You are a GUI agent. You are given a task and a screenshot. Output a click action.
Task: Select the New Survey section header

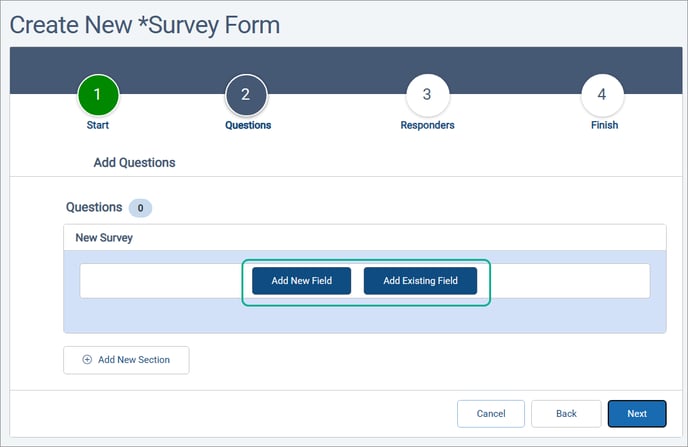(104, 238)
